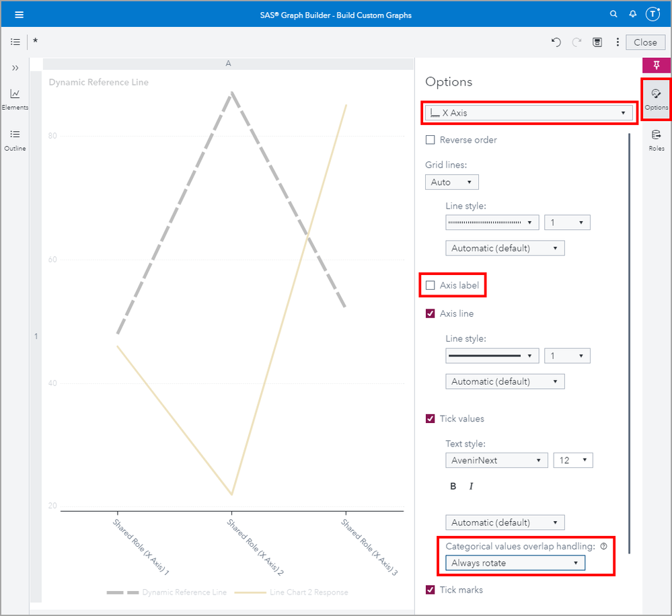Open the font size 12 dropdown

coord(573,460)
